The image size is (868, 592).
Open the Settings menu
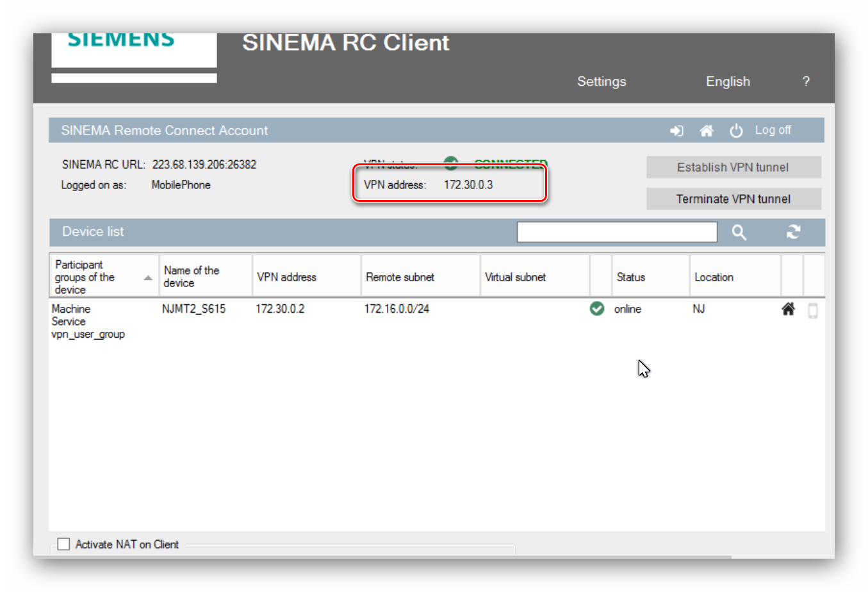(x=602, y=81)
